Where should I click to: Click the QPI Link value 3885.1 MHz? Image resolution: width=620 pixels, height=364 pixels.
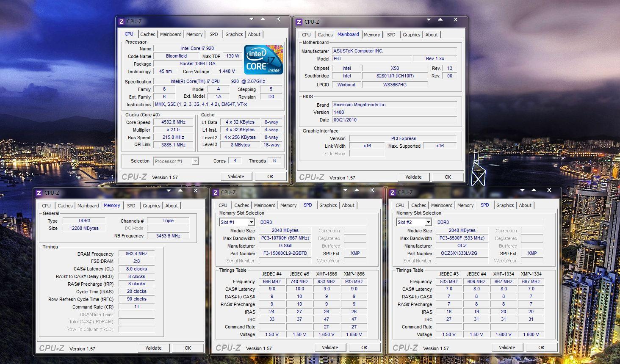click(173, 145)
